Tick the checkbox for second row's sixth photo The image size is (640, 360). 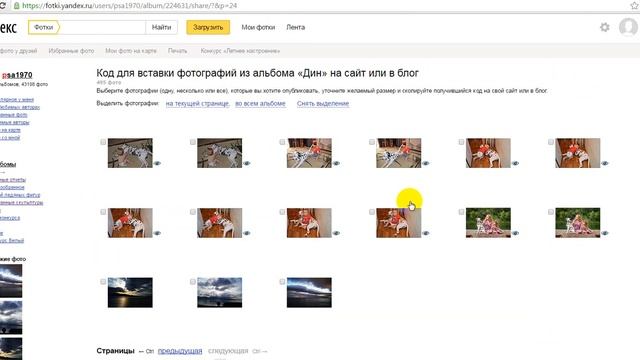tap(551, 212)
